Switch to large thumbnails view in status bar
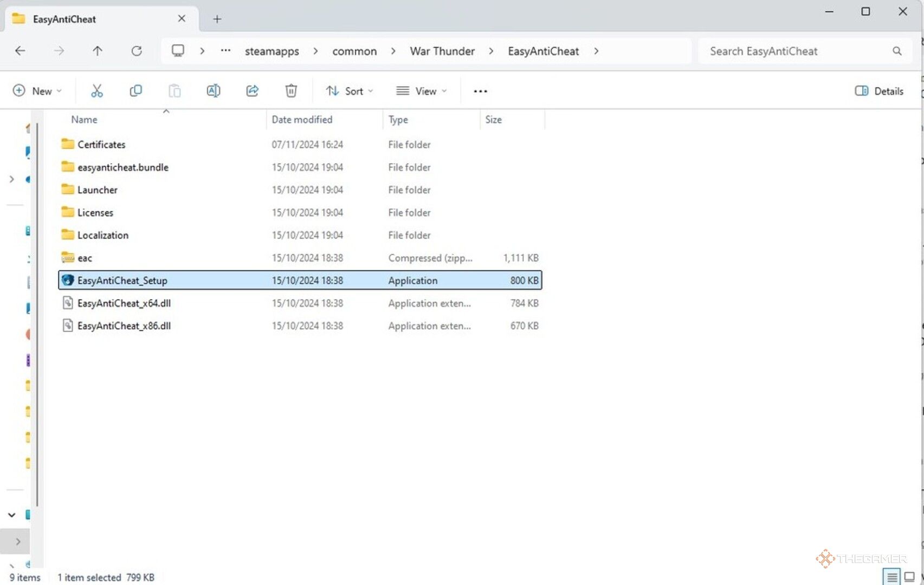Image resolution: width=924 pixels, height=585 pixels. (x=909, y=577)
